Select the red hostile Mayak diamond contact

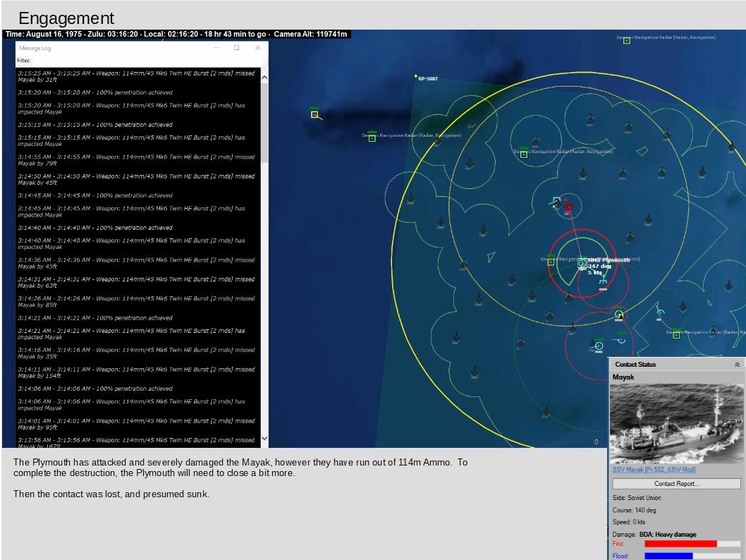tap(568, 206)
